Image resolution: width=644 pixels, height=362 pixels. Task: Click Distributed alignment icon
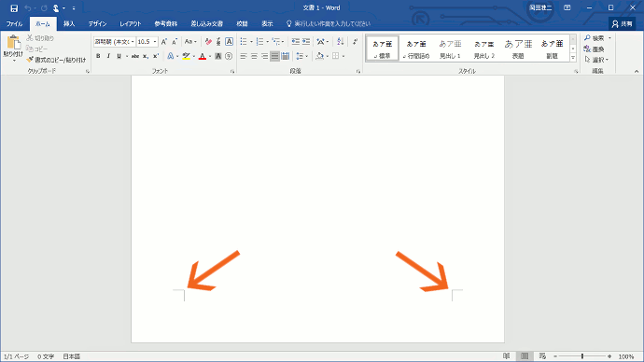pos(286,56)
